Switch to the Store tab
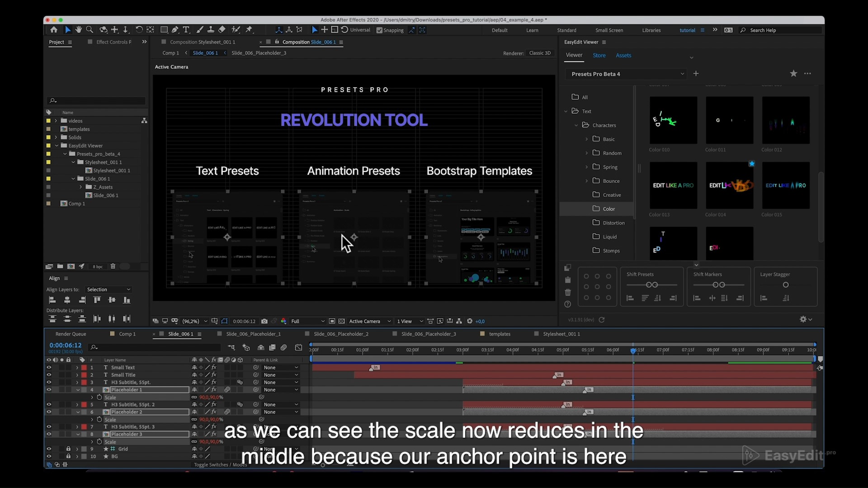The height and width of the screenshot is (488, 868). point(599,55)
